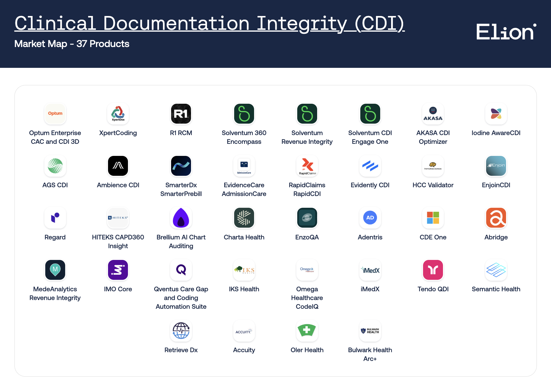Click the Clinical Documentation Integrity (CDI) title link
The image size is (551, 392).
[x=209, y=24]
